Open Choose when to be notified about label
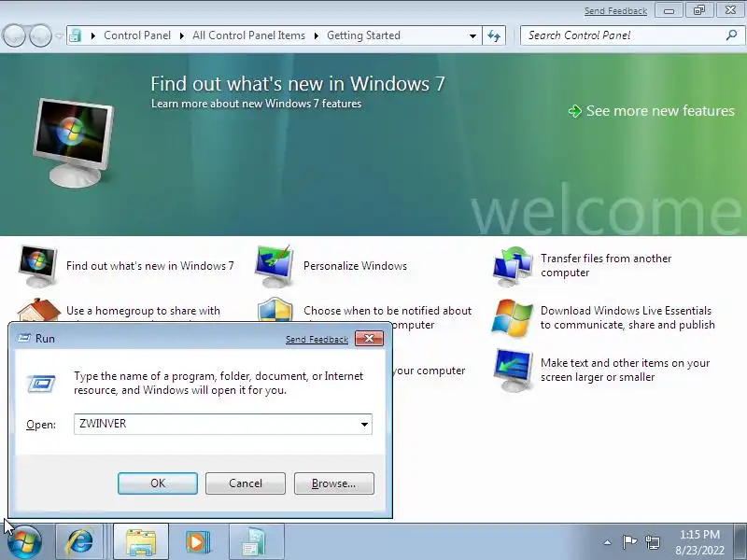The width and height of the screenshot is (747, 560). click(388, 311)
